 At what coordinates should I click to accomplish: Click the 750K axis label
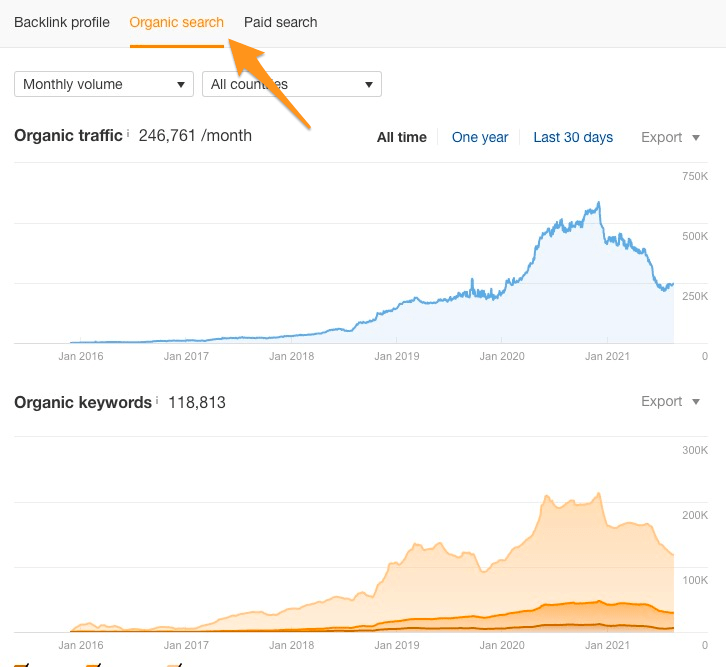[695, 176]
